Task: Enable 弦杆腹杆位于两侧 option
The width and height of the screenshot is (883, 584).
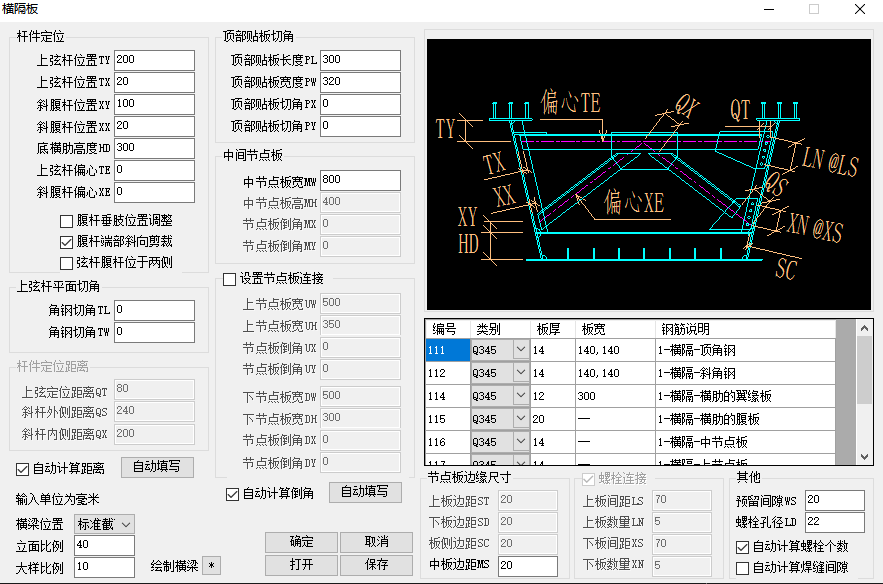Action: [66, 263]
